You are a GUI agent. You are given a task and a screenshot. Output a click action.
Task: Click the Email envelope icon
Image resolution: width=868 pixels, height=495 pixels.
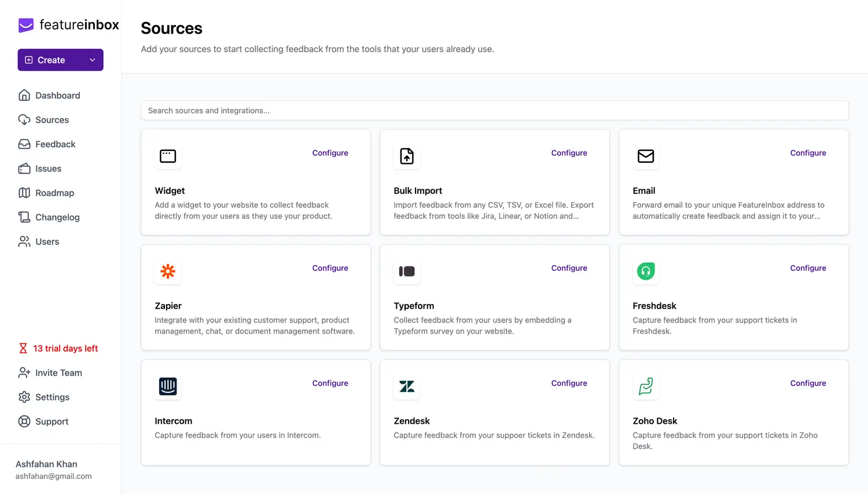coord(646,156)
